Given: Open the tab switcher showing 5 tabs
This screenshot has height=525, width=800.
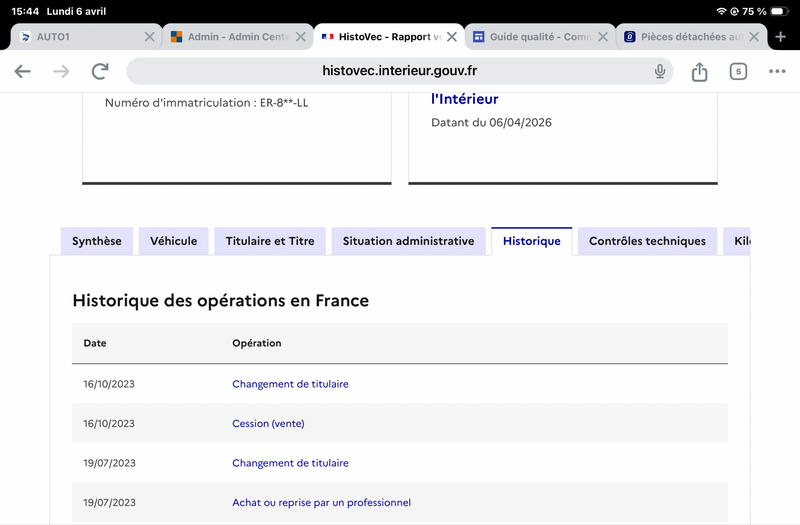Looking at the screenshot, I should click(x=738, y=72).
